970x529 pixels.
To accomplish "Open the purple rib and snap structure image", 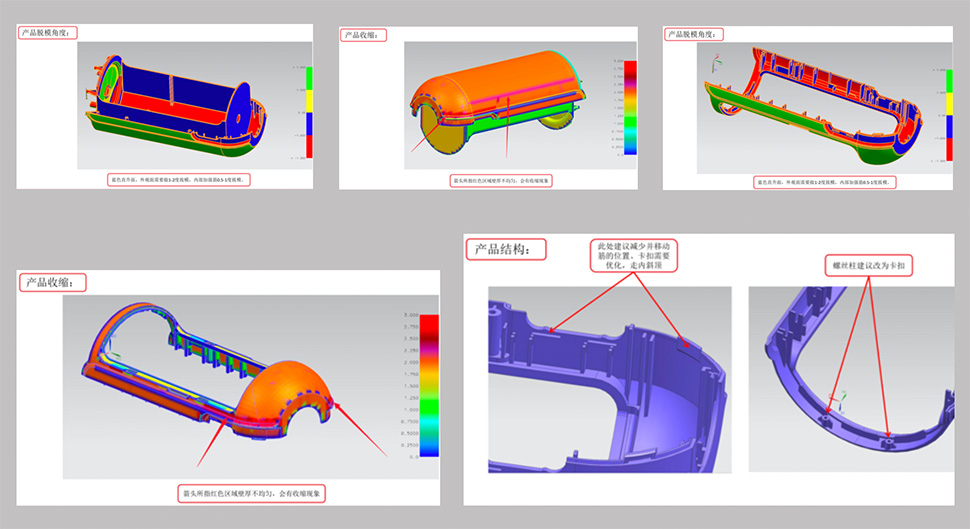I will click(x=609, y=379).
